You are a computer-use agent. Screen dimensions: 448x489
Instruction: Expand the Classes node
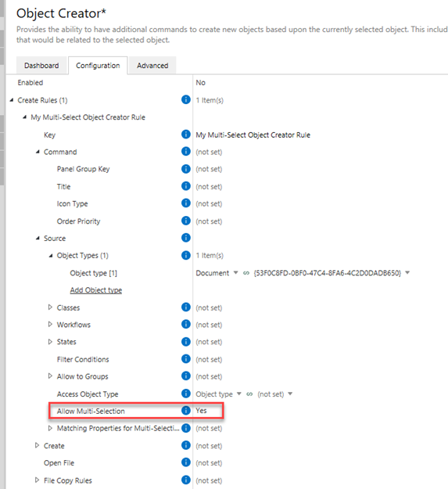50,307
